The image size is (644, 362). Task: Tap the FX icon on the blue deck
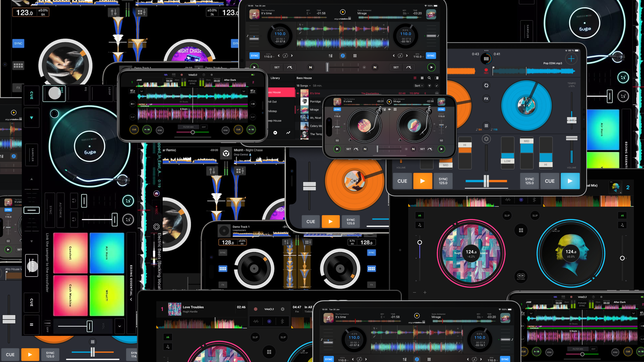(486, 99)
